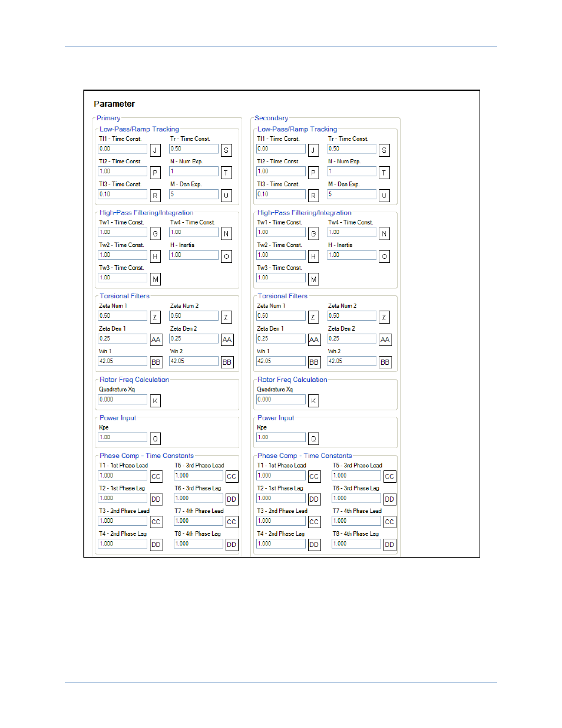Click Secondary Tr Time Const. field
Screen dimensions: 562x728
352,149
